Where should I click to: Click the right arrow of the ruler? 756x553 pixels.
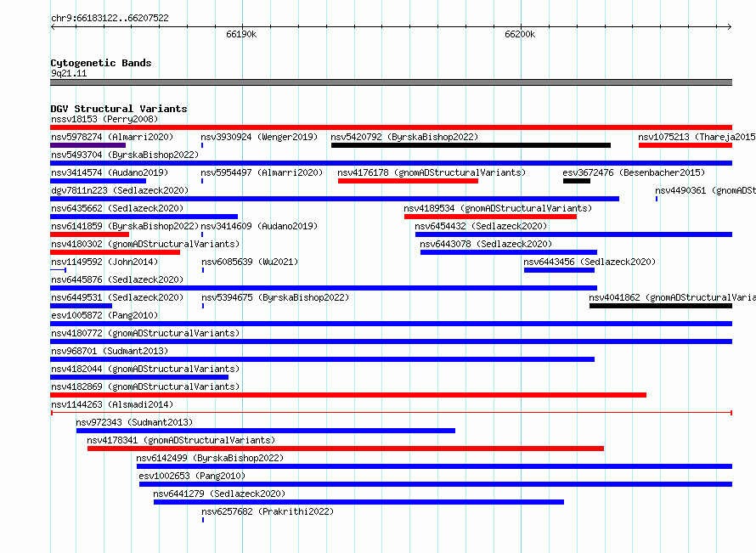730,27
